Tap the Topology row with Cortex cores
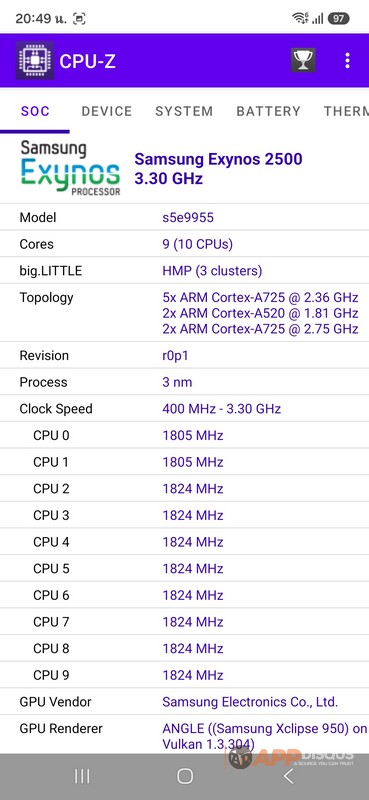369x800 pixels. point(184,313)
